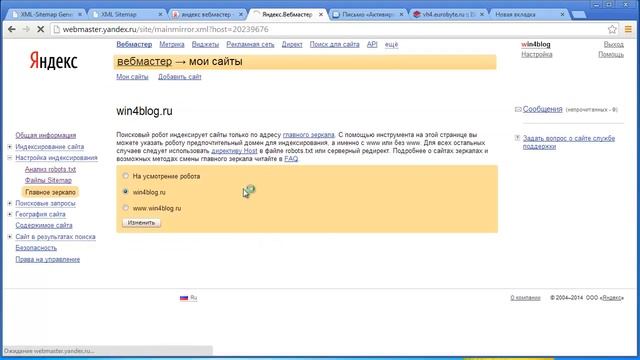Open the Права на управление sidebar link

click(48, 260)
